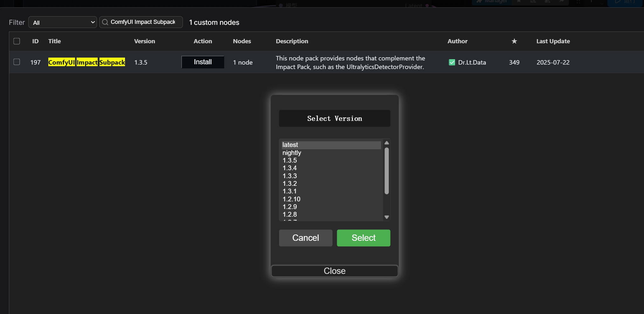Sort by the Action column header
This screenshot has height=314, width=644.
[x=203, y=41]
